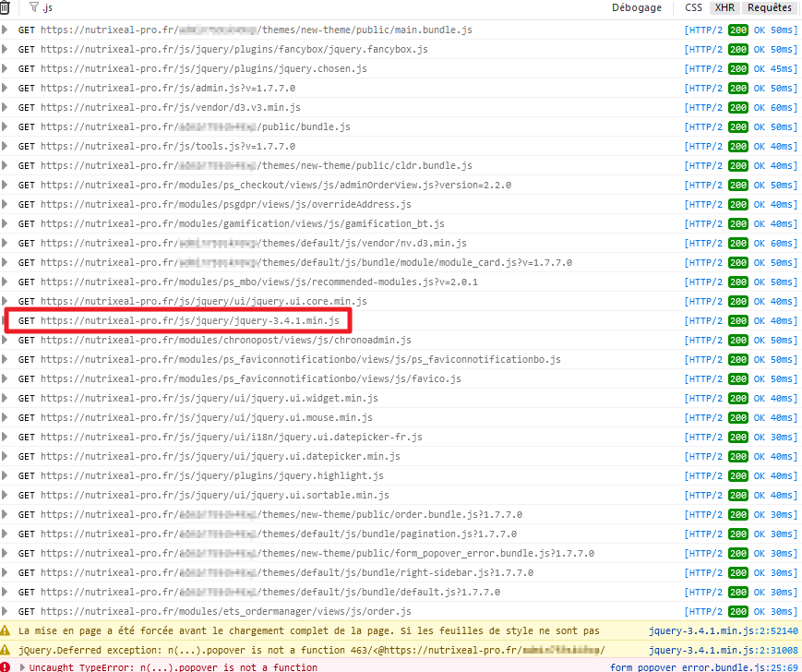Disable the XHR request filter
Image resolution: width=802 pixels, height=672 pixels.
724,7
